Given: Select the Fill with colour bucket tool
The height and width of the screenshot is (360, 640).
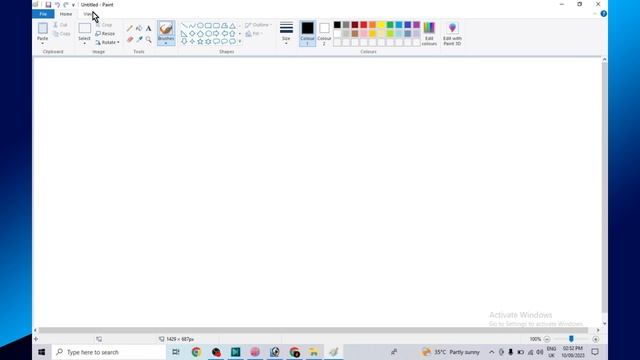Looking at the screenshot, I should 139,28.
